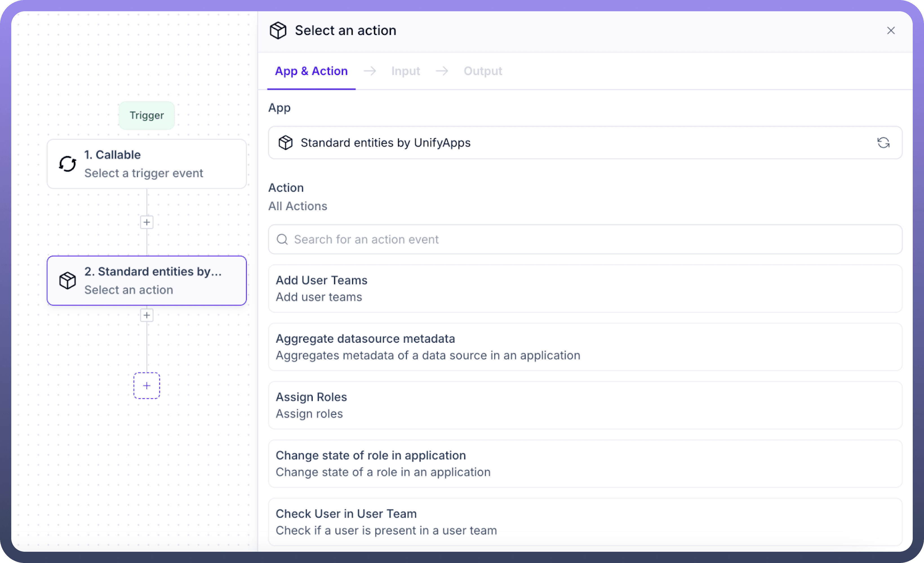
Task: Select the App & Action tab
Action: 311,71
